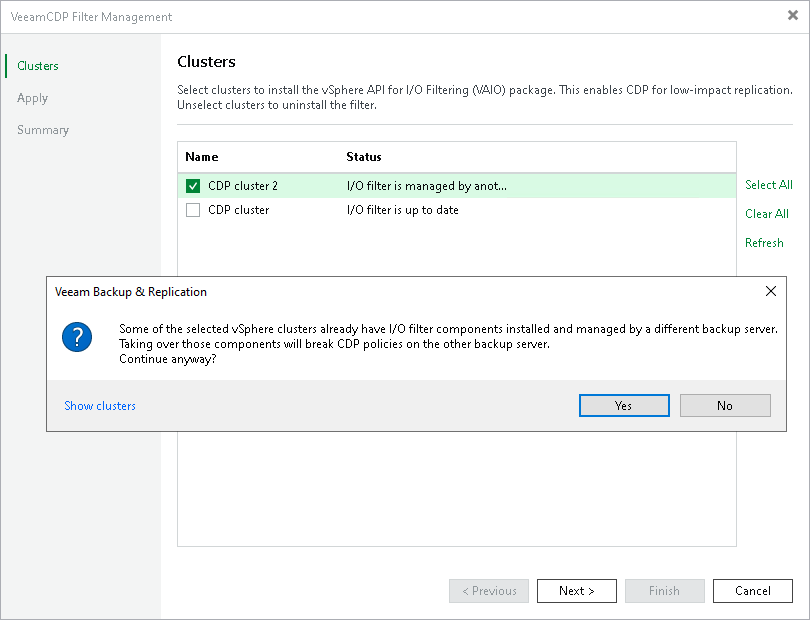This screenshot has width=810, height=620.
Task: Click Select All link
Action: [769, 185]
